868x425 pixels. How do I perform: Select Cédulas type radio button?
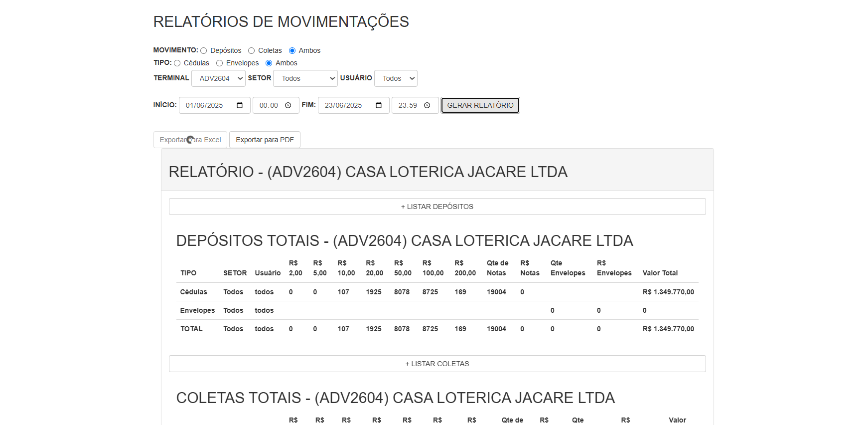[177, 63]
